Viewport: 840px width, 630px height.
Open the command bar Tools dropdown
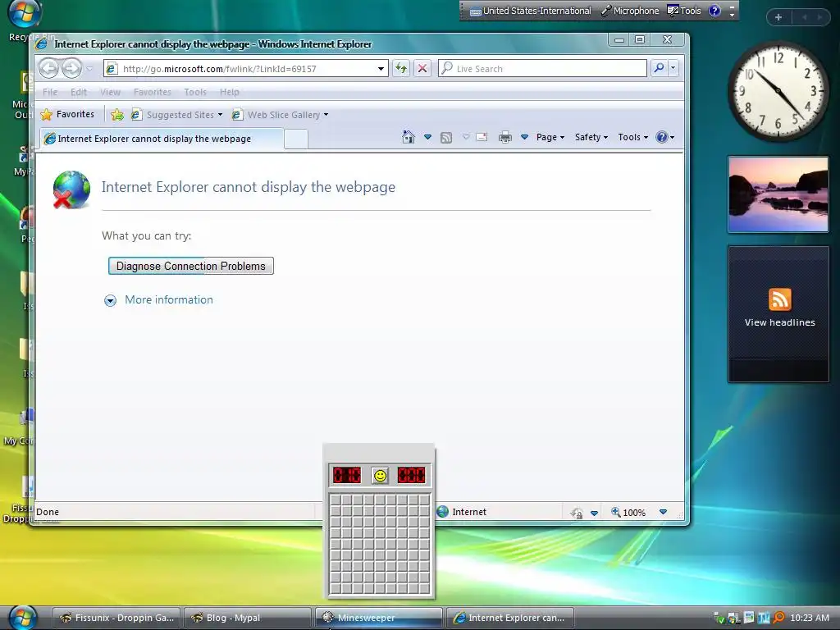click(x=632, y=137)
